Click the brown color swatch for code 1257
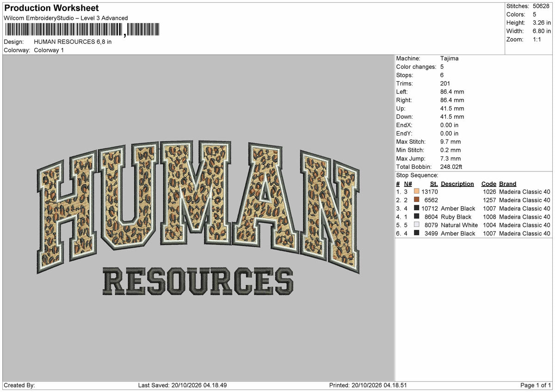 [417, 200]
